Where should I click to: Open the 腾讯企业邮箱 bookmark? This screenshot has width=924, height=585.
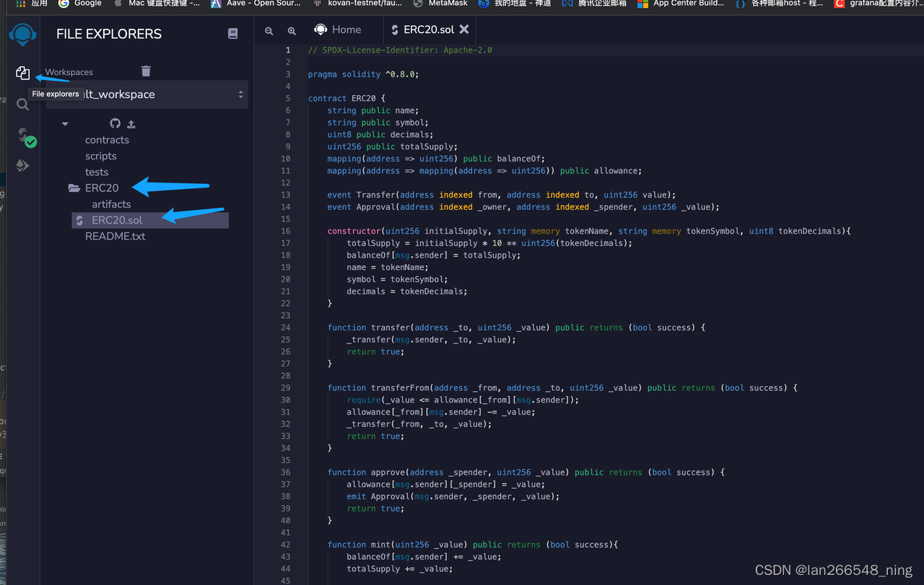pyautogui.click(x=593, y=4)
